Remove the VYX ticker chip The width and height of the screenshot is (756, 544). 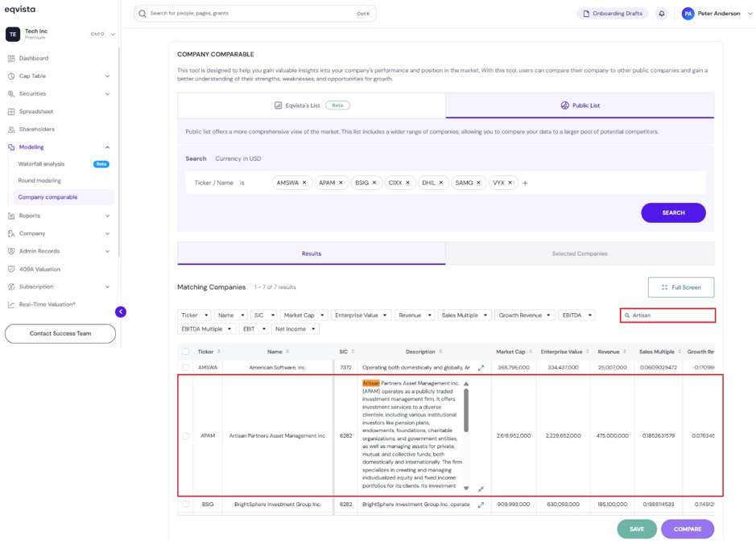(x=510, y=183)
